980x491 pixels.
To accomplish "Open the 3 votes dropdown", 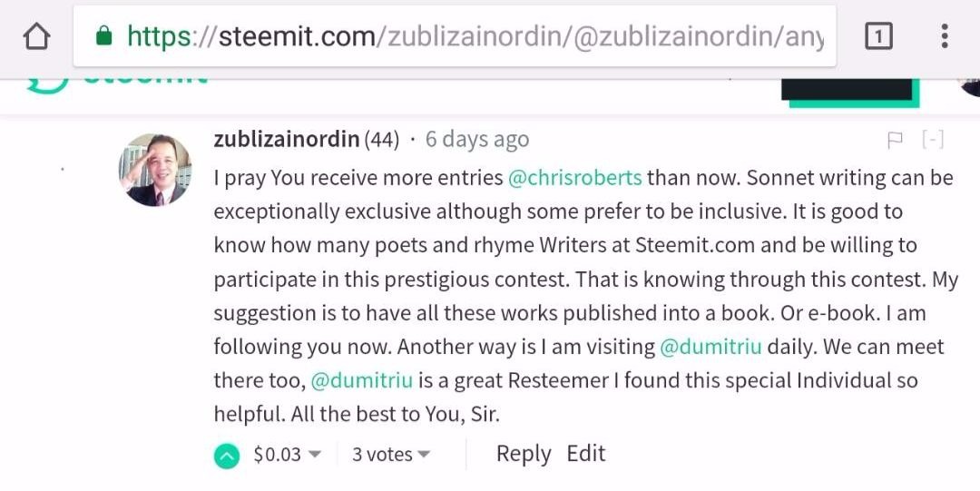I will [x=391, y=455].
